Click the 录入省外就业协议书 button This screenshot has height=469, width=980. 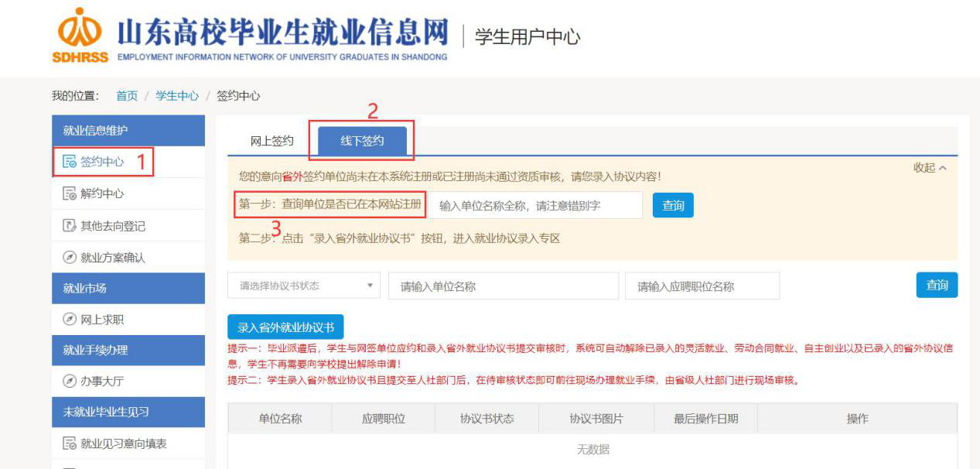click(x=285, y=327)
